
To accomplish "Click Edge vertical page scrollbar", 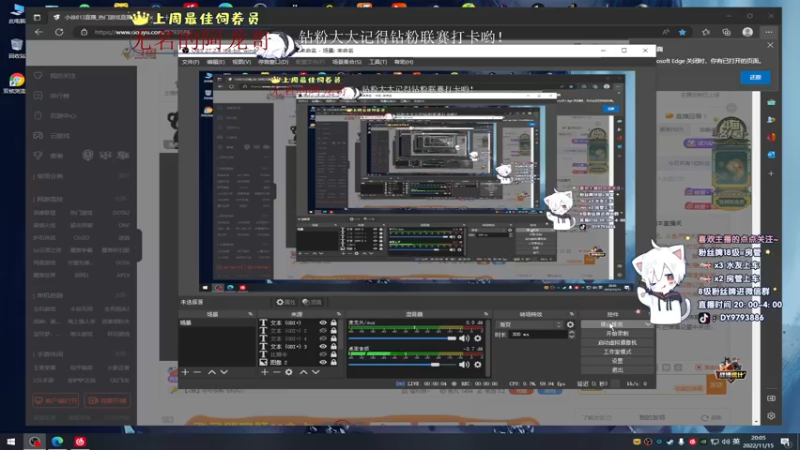I will pyautogui.click(x=756, y=258).
